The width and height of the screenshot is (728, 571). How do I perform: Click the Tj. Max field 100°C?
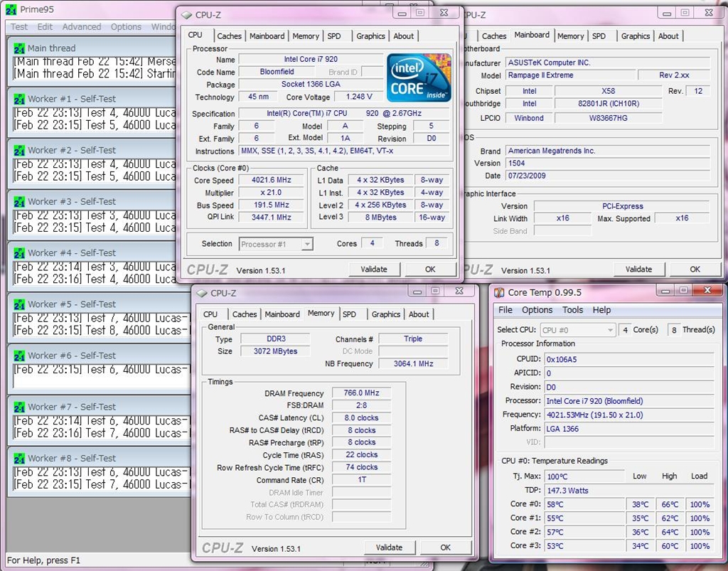point(584,476)
